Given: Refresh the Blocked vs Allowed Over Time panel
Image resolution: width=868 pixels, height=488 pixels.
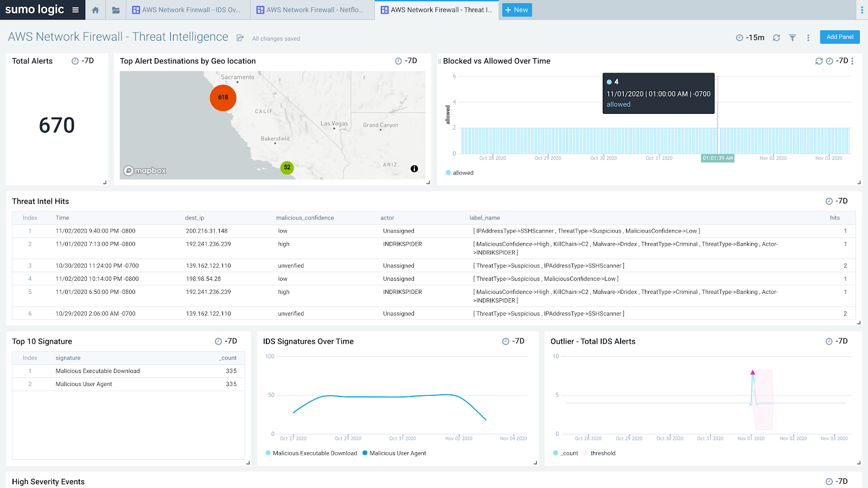Looking at the screenshot, I should tap(819, 61).
